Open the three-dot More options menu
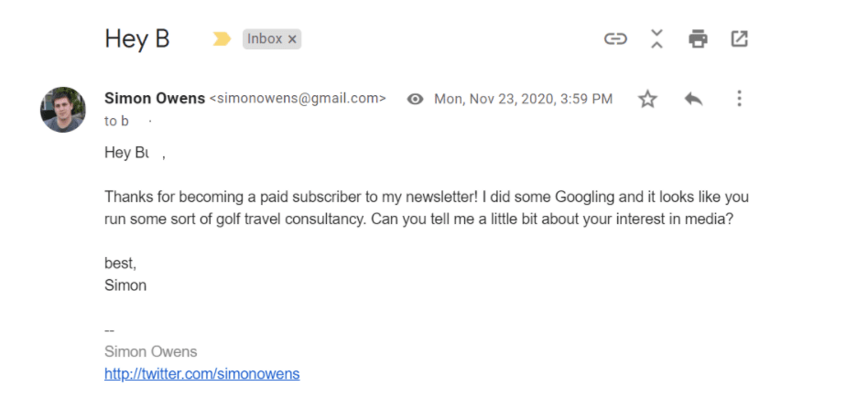This screenshot has height=419, width=868. point(739,99)
